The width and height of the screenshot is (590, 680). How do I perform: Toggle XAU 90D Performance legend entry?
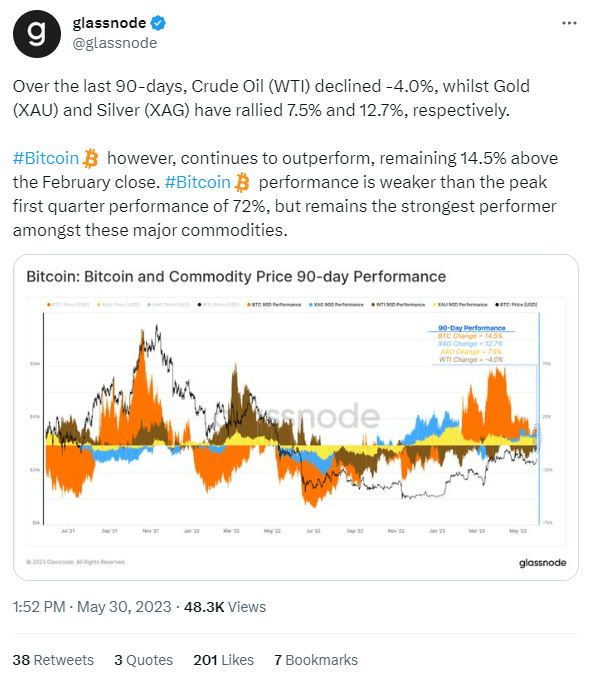pyautogui.click(x=460, y=305)
